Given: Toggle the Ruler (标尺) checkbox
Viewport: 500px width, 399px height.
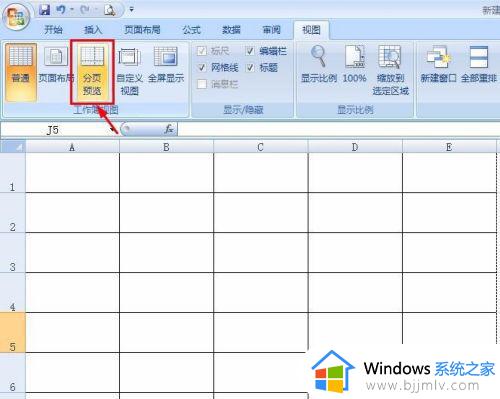Looking at the screenshot, I should [x=202, y=51].
